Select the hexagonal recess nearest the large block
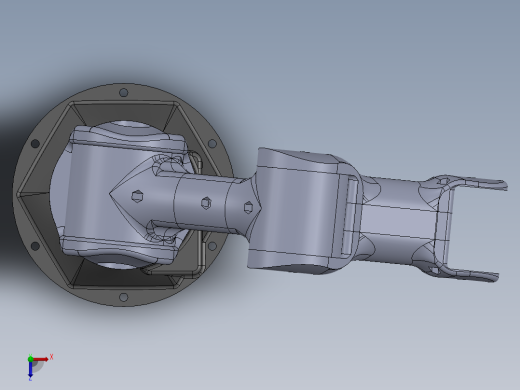 [248, 207]
